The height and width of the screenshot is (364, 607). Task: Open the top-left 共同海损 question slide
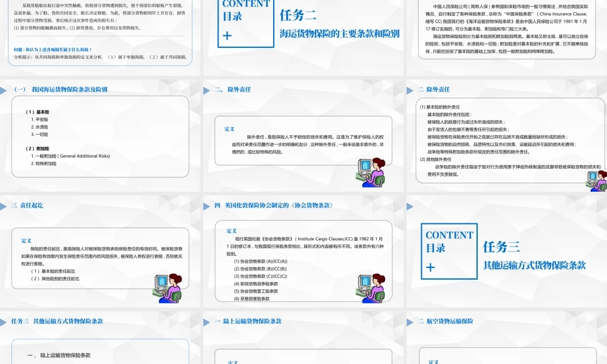[x=100, y=36]
